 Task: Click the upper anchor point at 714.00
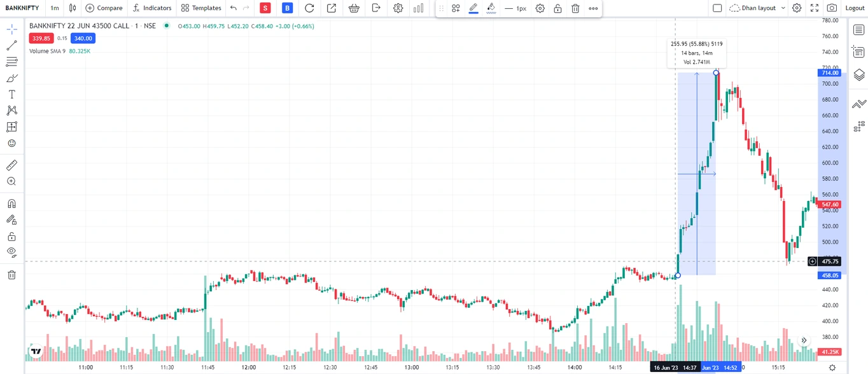pos(716,73)
